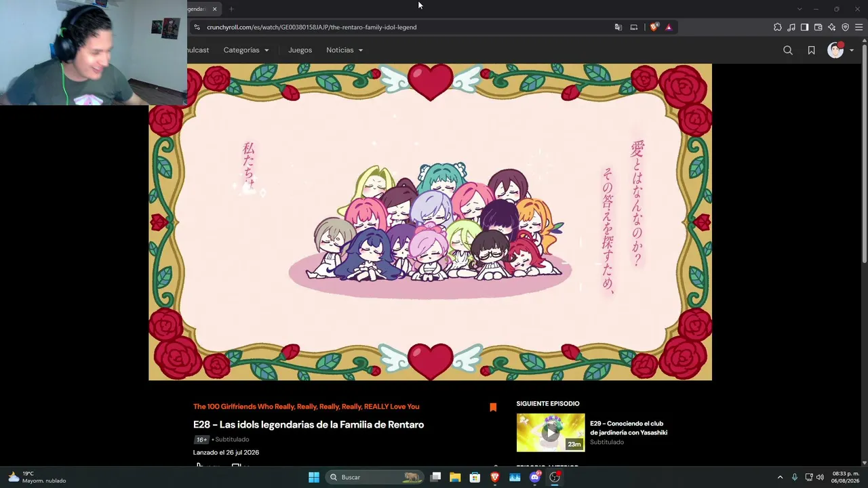Image resolution: width=868 pixels, height=488 pixels.
Task: Expand the Noticias dropdown
Action: (x=344, y=50)
